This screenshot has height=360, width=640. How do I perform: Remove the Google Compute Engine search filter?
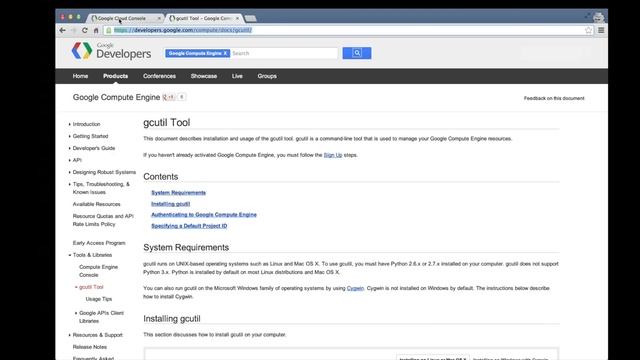pyautogui.click(x=225, y=53)
